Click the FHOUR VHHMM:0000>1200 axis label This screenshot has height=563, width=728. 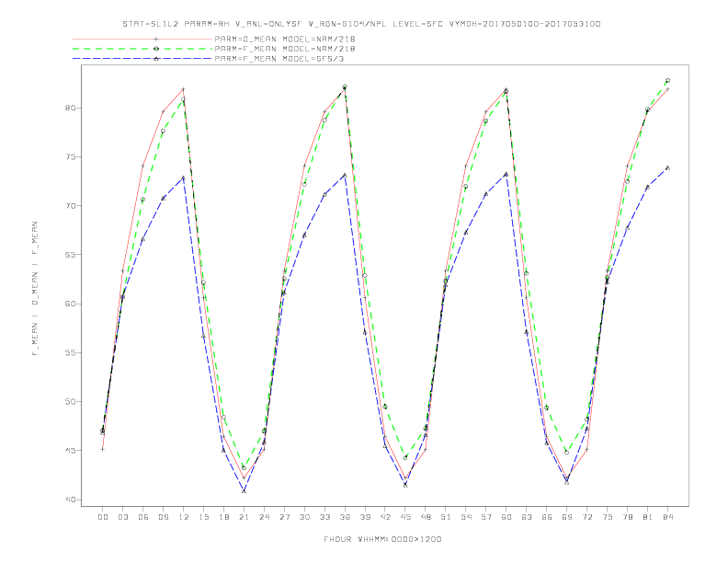pos(382,539)
